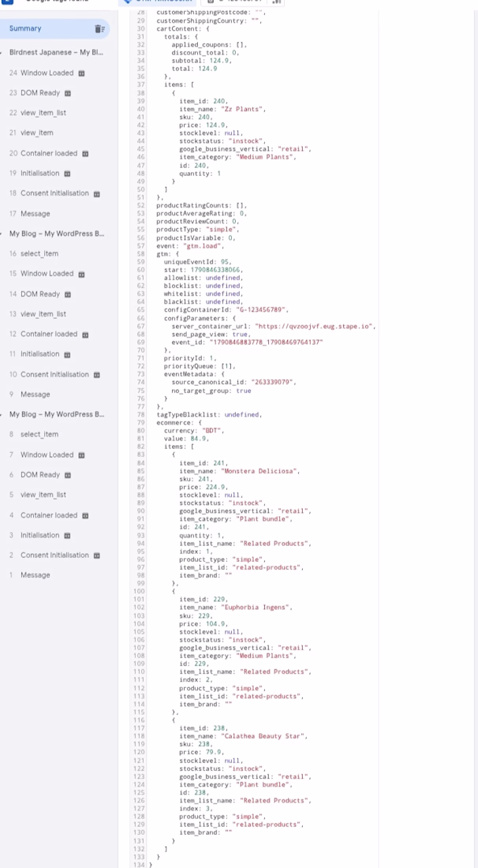The width and height of the screenshot is (478, 868).
Task: Click the source_canonical_id "263339079" line
Action: pyautogui.click(x=234, y=383)
